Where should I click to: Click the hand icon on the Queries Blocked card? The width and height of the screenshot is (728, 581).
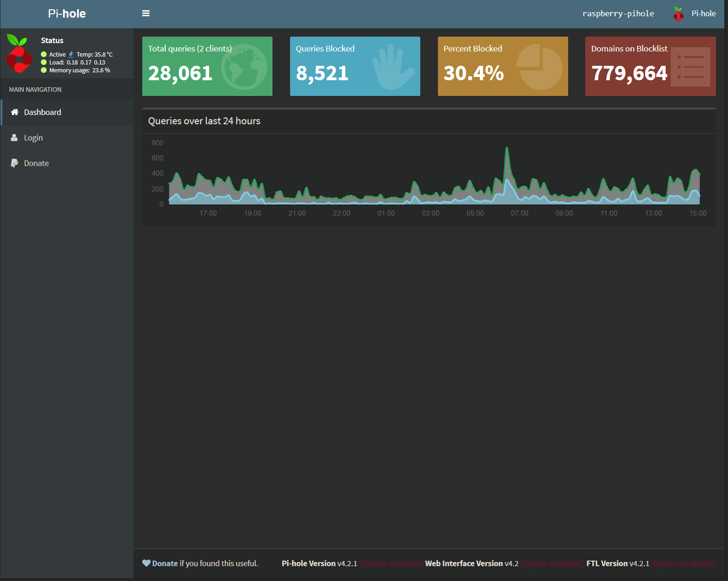pos(393,67)
